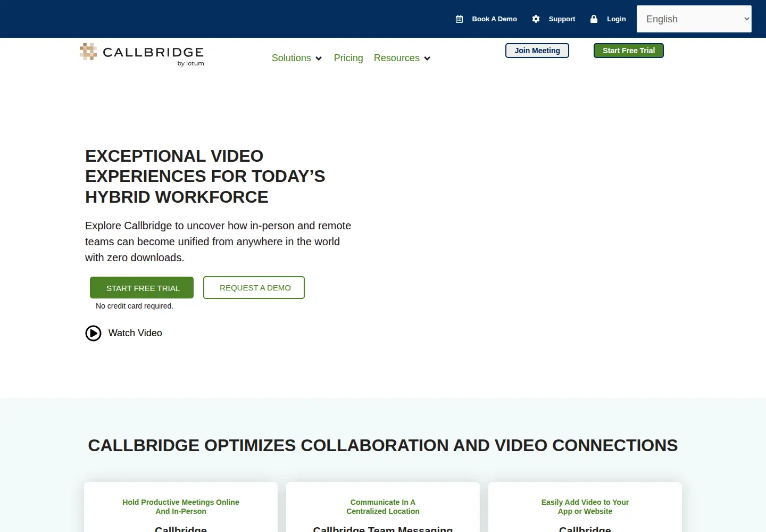
Task: Expand the Resources menu chevron
Action: coord(427,59)
